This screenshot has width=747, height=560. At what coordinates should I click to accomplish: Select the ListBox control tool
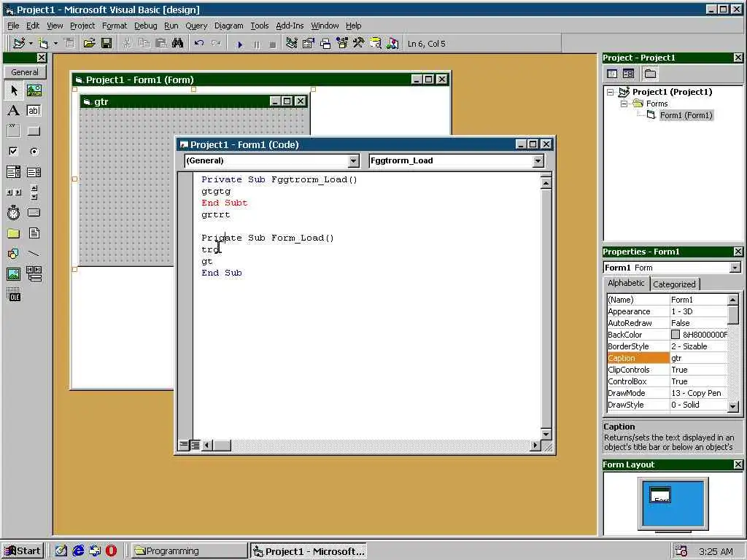click(34, 172)
